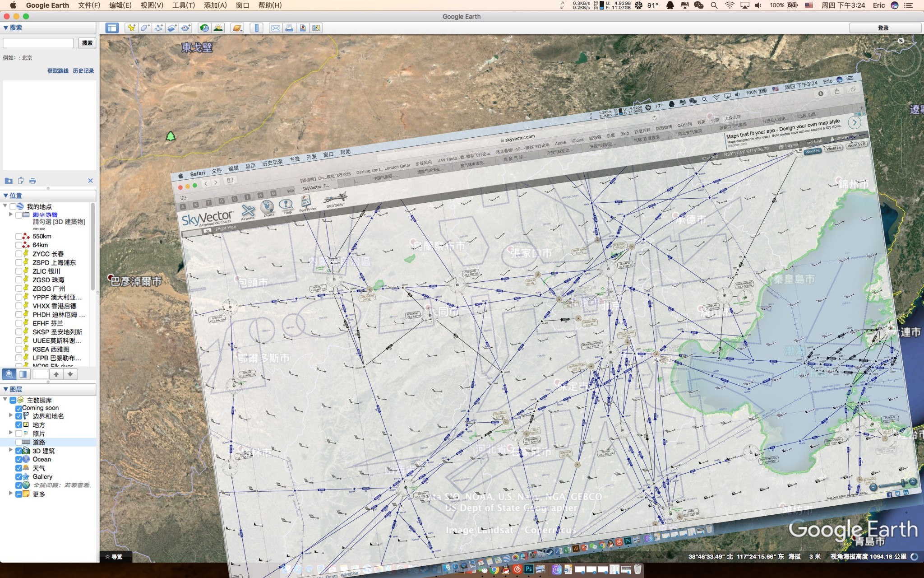Viewport: 924px width, 578px height.
Task: Click the 搜索 search button
Action: 87,43
